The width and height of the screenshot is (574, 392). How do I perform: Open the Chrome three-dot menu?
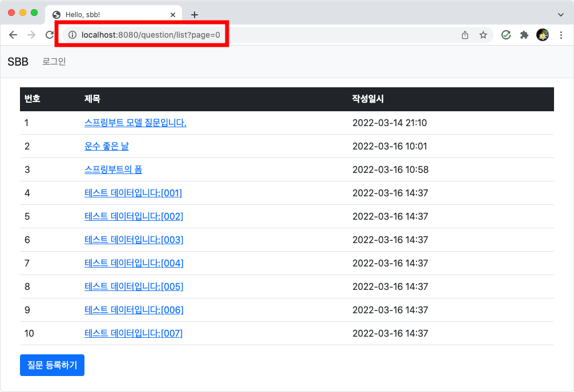click(561, 35)
